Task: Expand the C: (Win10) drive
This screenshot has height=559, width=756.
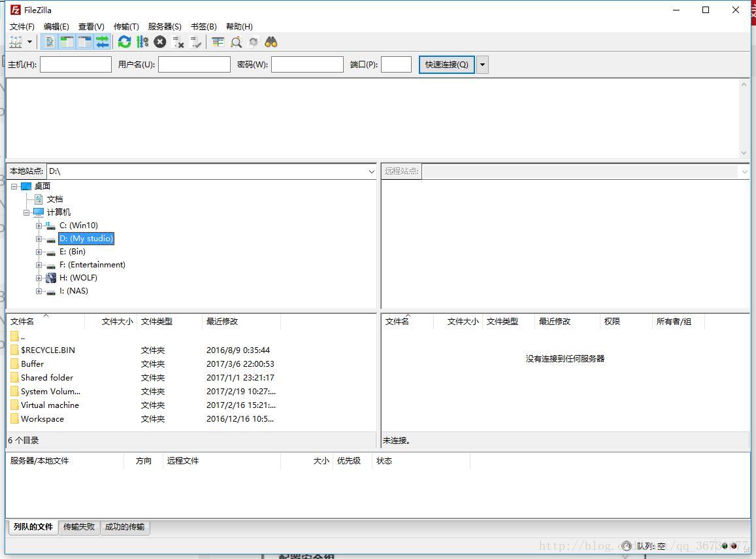Action: coord(39,226)
